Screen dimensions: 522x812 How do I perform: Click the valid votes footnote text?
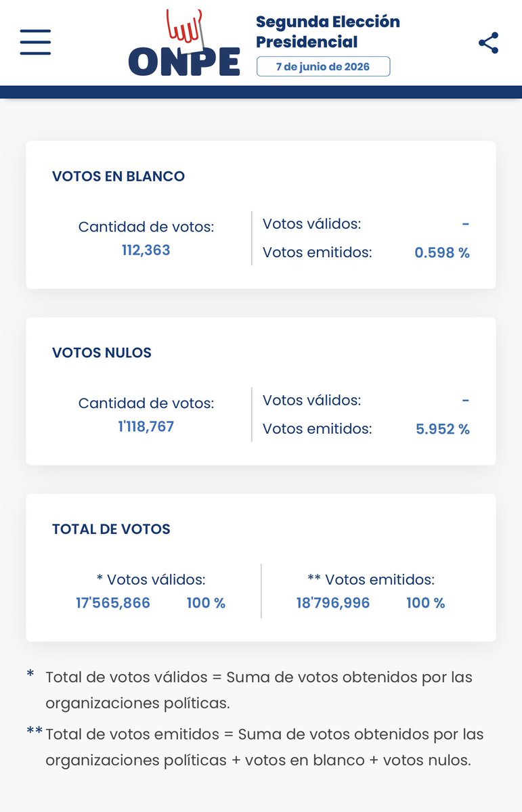[x=259, y=690]
